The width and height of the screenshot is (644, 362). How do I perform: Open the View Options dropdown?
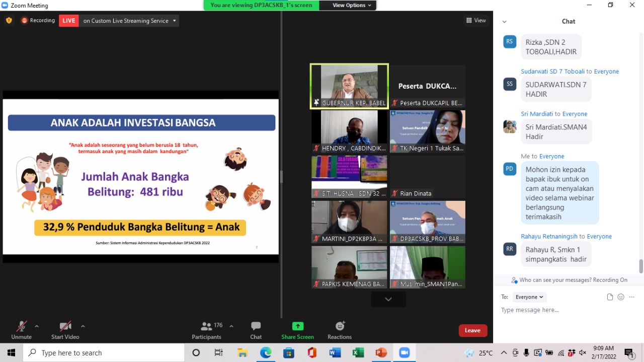pos(352,5)
